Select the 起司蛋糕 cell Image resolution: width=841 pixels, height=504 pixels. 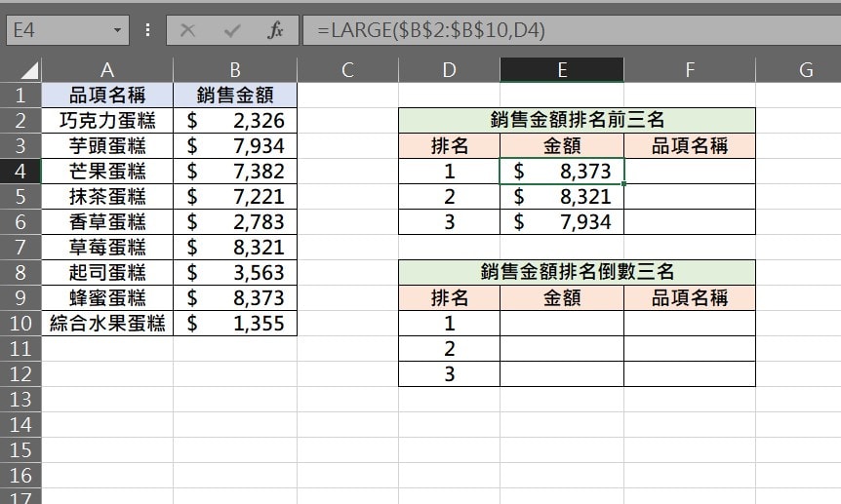pyautogui.click(x=107, y=273)
